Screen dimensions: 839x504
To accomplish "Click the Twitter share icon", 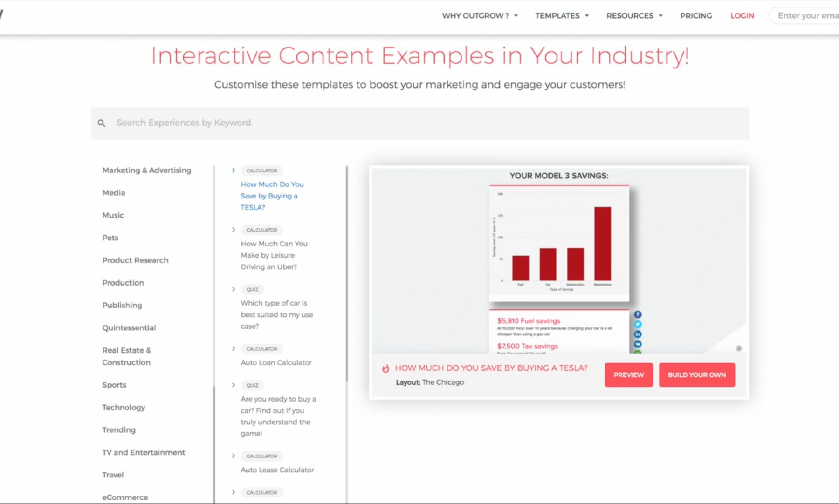I will pyautogui.click(x=638, y=324).
